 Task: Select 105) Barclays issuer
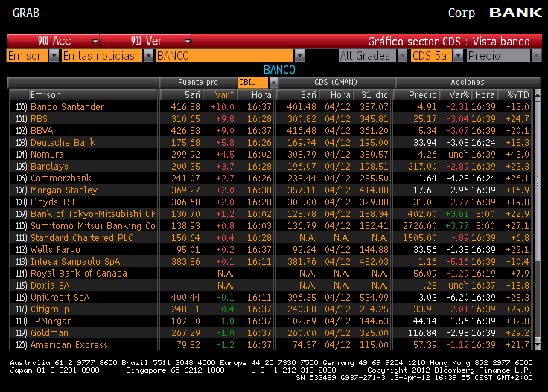coord(49,166)
